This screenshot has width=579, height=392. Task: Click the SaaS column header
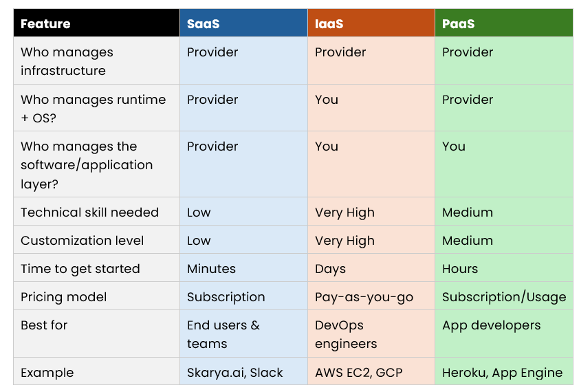click(x=204, y=24)
